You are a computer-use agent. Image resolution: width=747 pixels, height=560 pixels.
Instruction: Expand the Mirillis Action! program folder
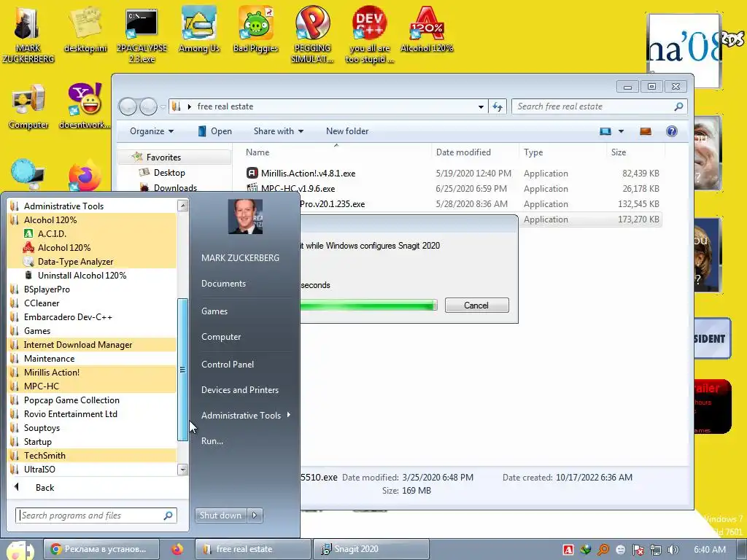click(x=91, y=373)
